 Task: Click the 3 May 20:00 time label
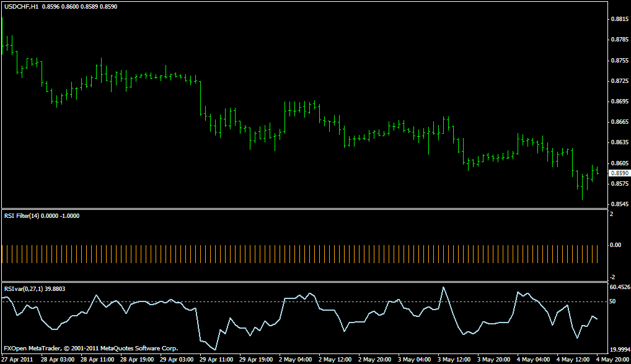click(494, 359)
